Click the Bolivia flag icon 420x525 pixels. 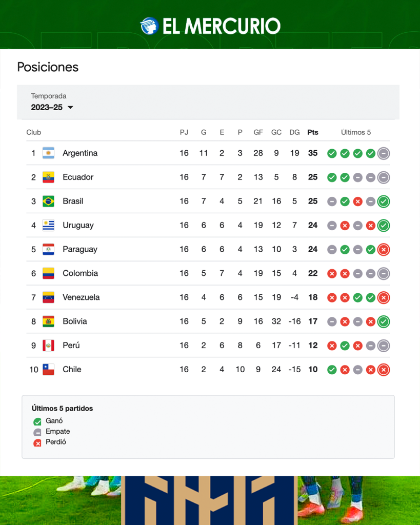pyautogui.click(x=49, y=321)
